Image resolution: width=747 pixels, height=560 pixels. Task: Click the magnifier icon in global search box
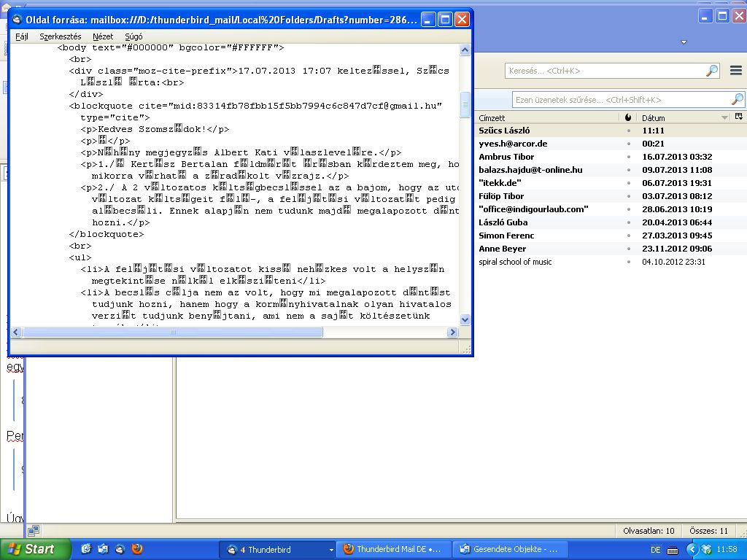[712, 71]
